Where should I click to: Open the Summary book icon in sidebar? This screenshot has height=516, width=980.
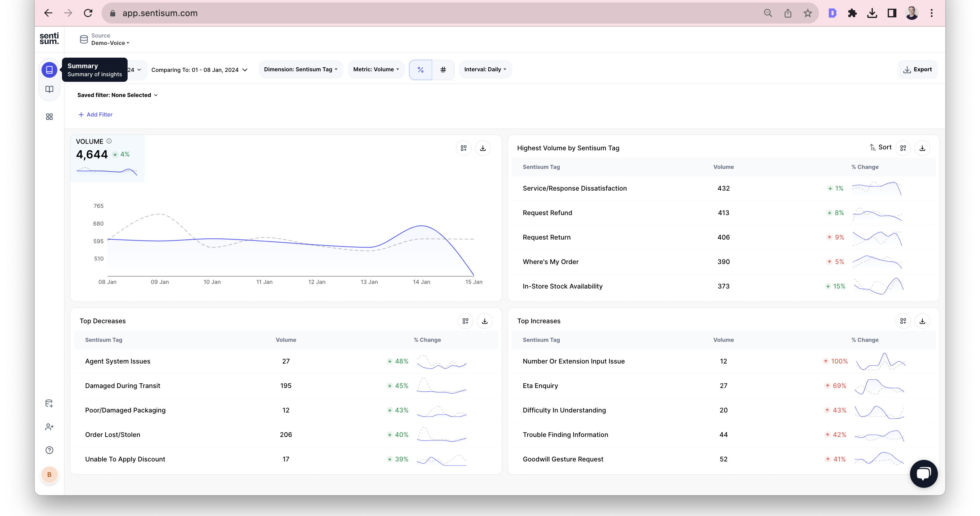pos(49,70)
